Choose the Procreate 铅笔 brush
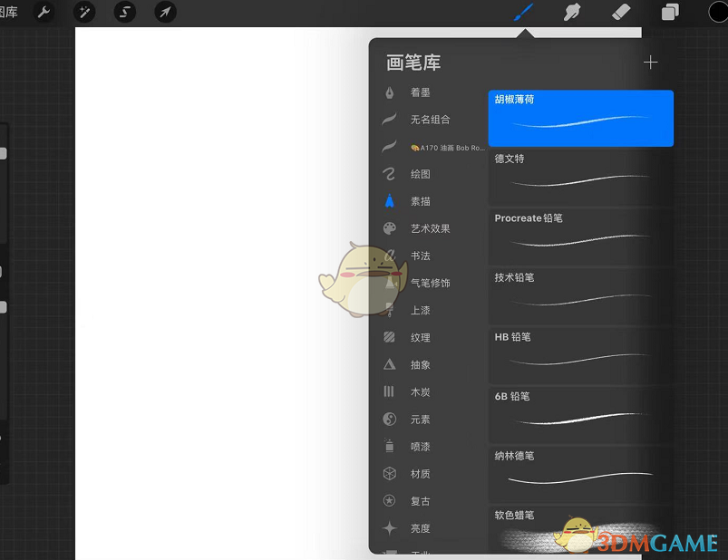Image resolution: width=728 pixels, height=560 pixels. [x=580, y=234]
